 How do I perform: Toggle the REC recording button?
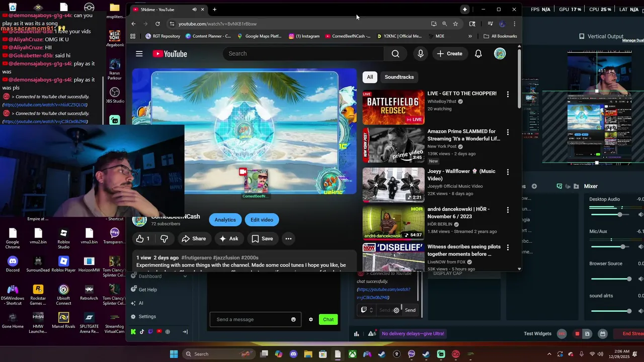(x=562, y=334)
